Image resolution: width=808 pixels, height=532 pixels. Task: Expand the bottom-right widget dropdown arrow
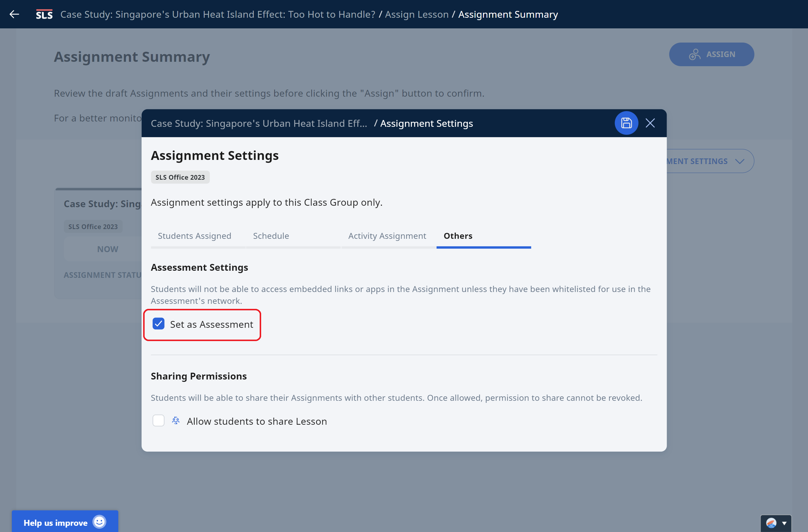pyautogui.click(x=784, y=523)
